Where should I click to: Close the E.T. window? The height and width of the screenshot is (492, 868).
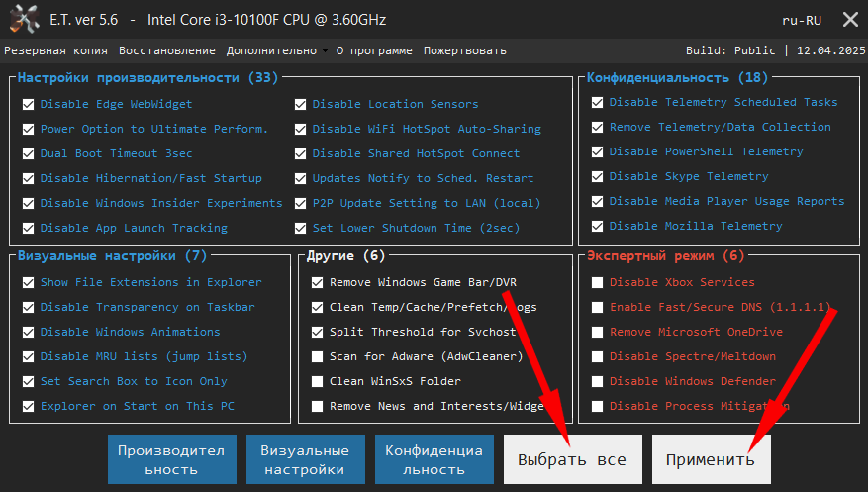[850, 20]
